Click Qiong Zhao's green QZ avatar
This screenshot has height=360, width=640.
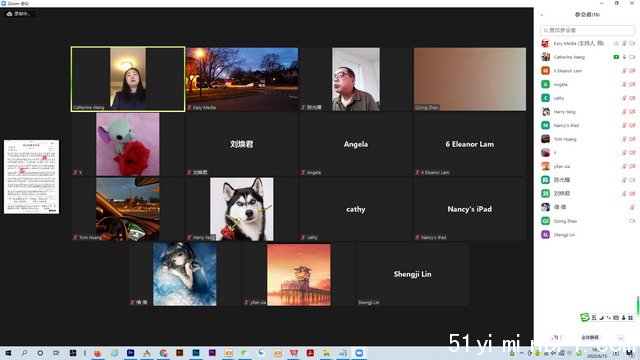pos(545,221)
